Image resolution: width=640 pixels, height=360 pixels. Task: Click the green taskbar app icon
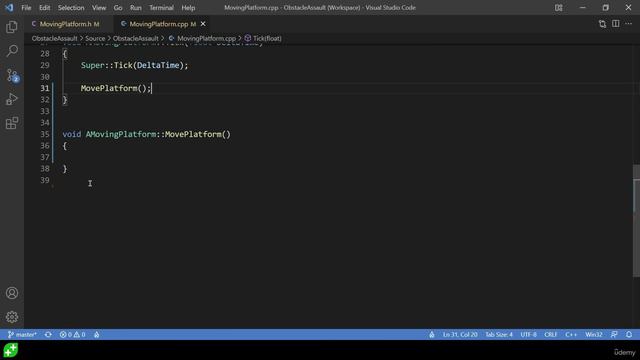point(11,350)
